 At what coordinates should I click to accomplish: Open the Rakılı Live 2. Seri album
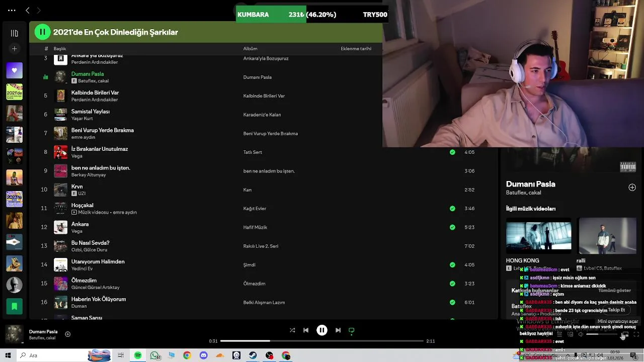coord(261,246)
